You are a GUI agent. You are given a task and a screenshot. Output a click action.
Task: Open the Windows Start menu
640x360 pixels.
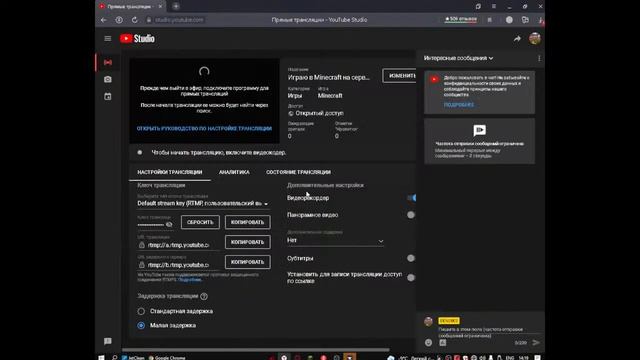[x=101, y=357]
